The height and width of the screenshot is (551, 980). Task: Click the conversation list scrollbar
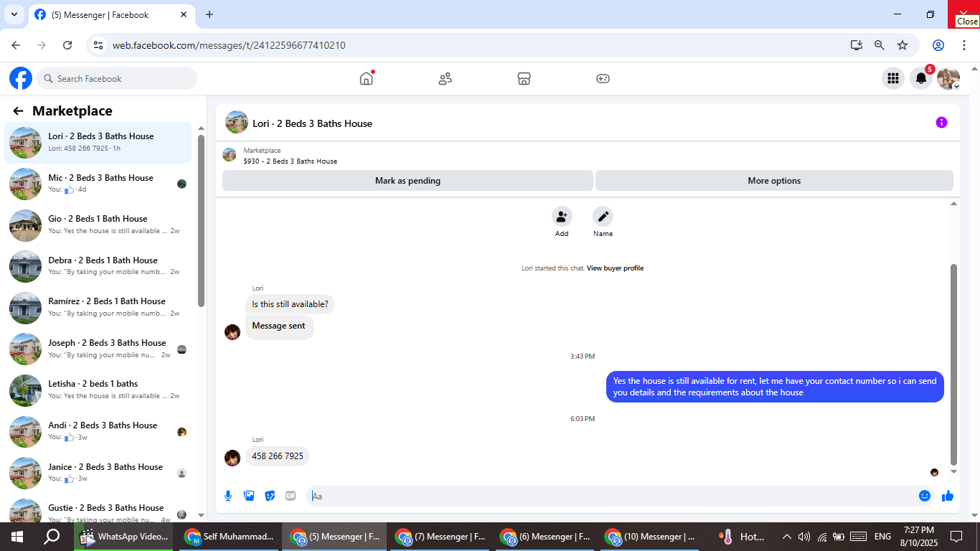pyautogui.click(x=201, y=221)
